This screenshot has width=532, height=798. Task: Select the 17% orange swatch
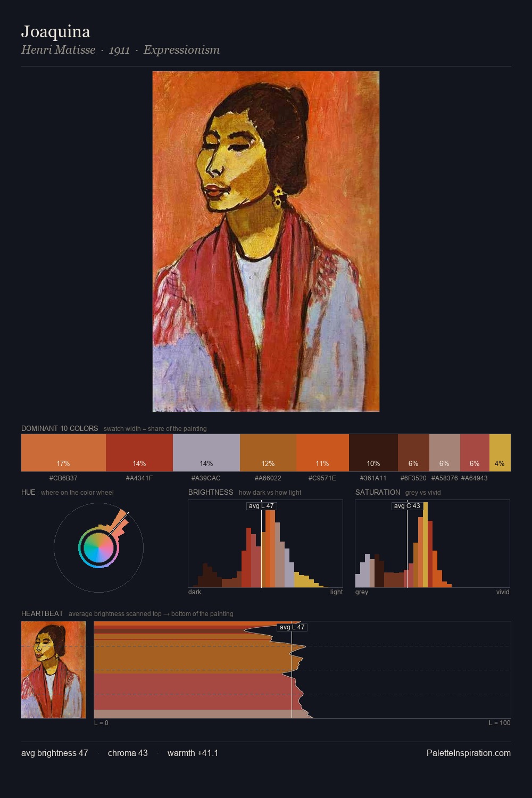click(x=63, y=453)
